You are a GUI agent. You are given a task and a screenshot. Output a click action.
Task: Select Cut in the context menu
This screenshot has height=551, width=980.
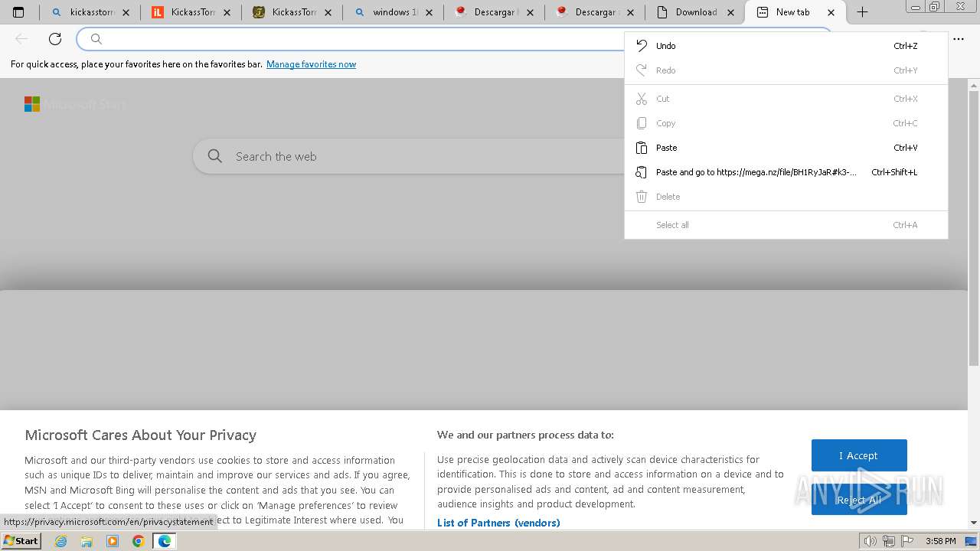786,99
